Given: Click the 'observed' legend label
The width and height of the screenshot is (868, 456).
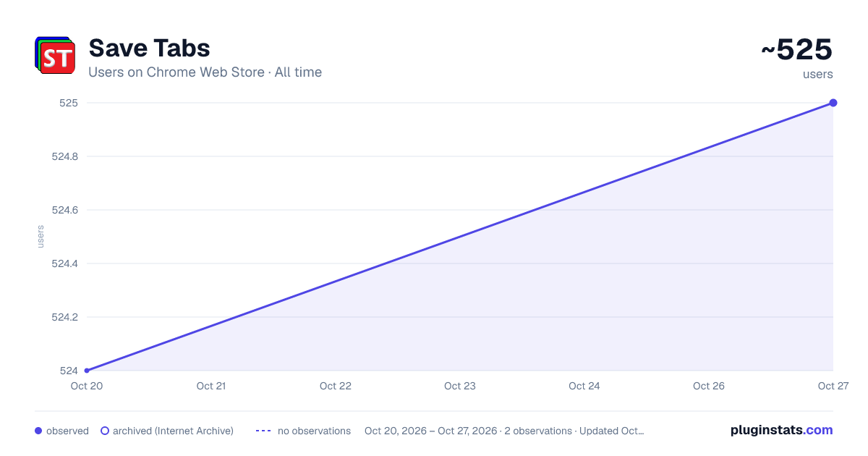Looking at the screenshot, I should click(x=67, y=431).
